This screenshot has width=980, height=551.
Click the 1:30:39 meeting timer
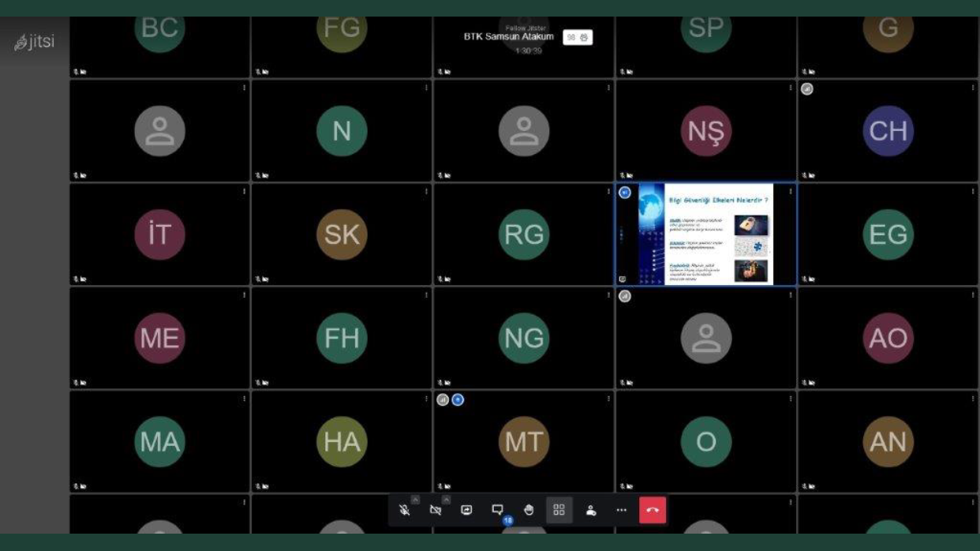pyautogui.click(x=529, y=51)
